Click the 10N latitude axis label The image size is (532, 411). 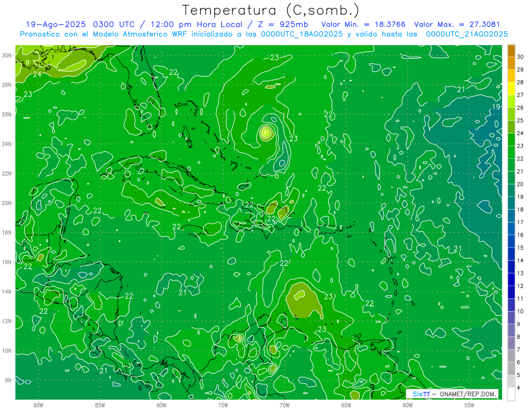[x=7, y=351]
